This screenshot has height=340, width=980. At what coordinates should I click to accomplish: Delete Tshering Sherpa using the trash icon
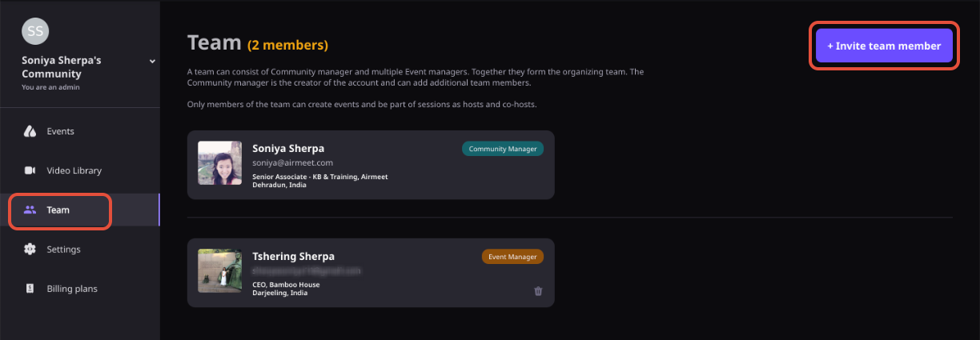coord(538,291)
